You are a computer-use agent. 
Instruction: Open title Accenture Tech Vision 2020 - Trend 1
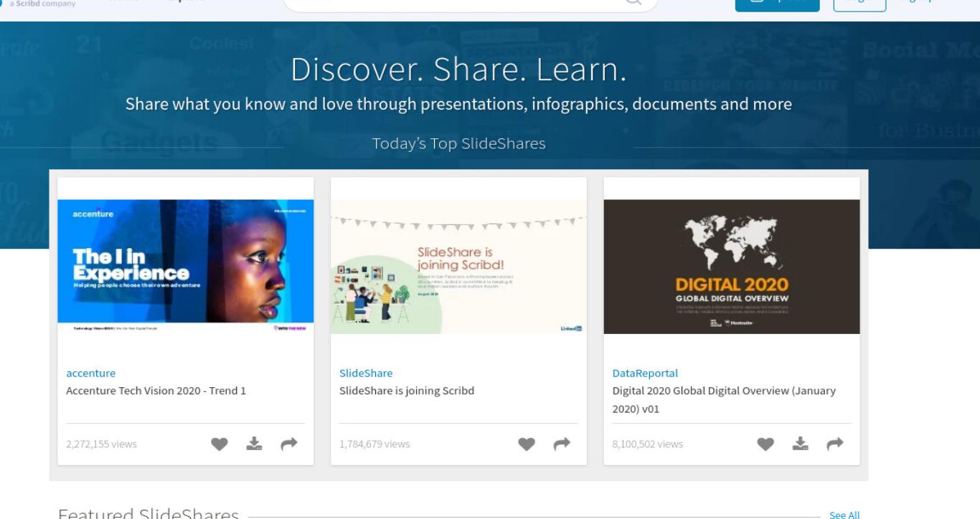coord(156,391)
